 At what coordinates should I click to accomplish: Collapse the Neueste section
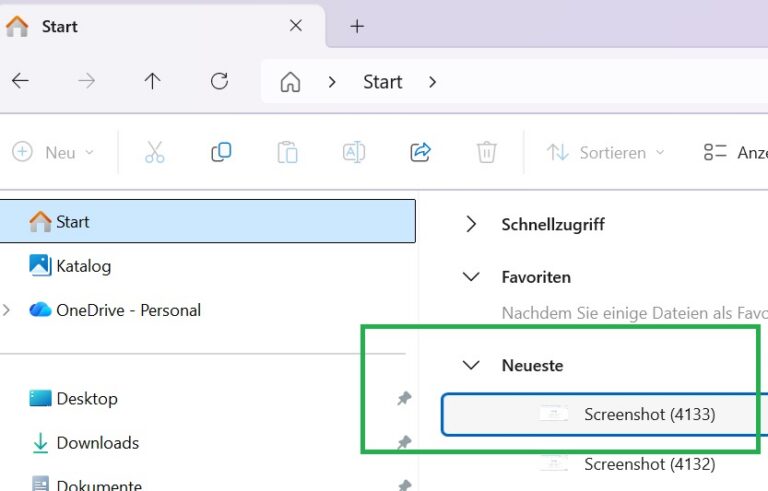click(x=471, y=365)
